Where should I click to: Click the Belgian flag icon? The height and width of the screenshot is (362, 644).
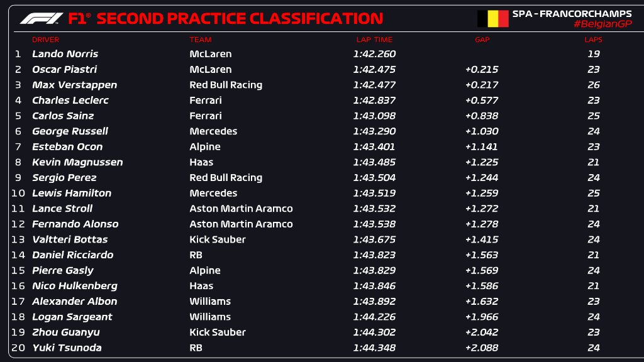[x=492, y=19]
